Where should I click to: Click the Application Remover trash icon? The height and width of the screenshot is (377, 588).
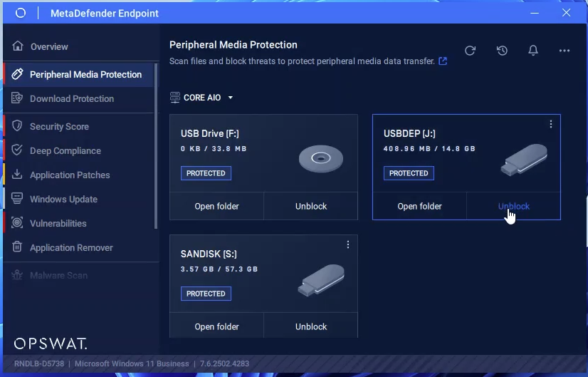coord(17,247)
